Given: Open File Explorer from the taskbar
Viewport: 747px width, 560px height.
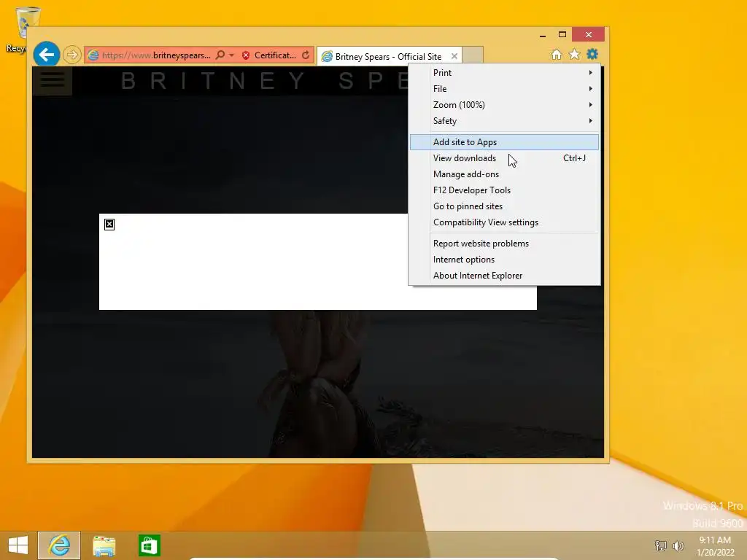Looking at the screenshot, I should coord(104,545).
